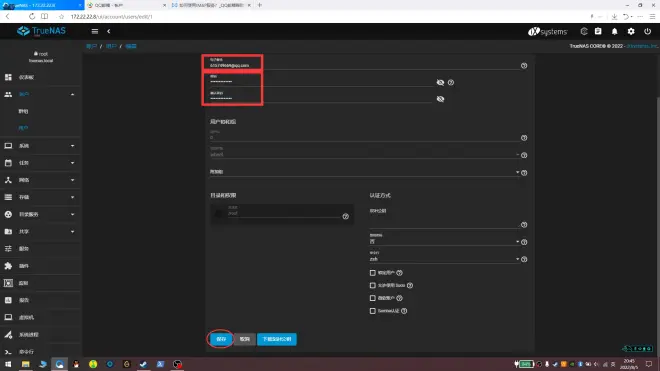Expand the Directory Services section in the sidebar

click(40, 214)
